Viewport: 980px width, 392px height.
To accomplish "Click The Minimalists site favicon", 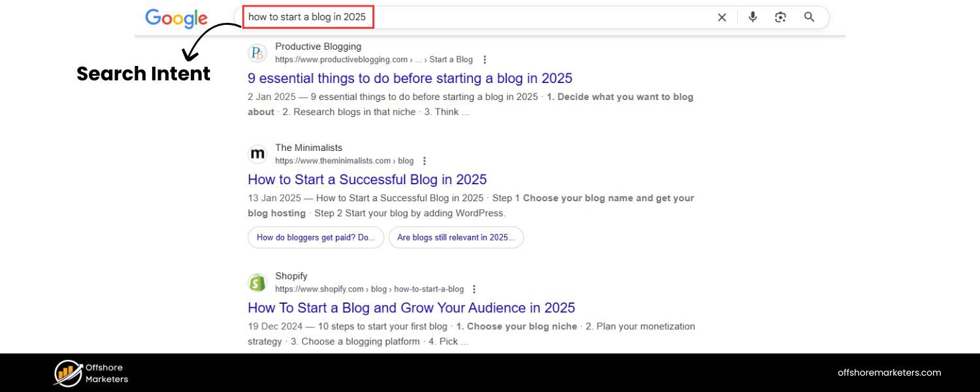I will pyautogui.click(x=258, y=154).
